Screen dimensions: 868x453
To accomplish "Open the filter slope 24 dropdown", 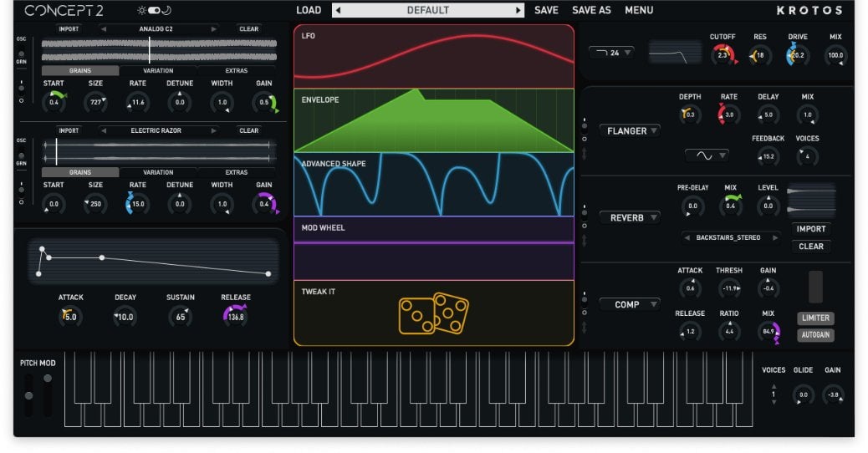I will coord(611,53).
